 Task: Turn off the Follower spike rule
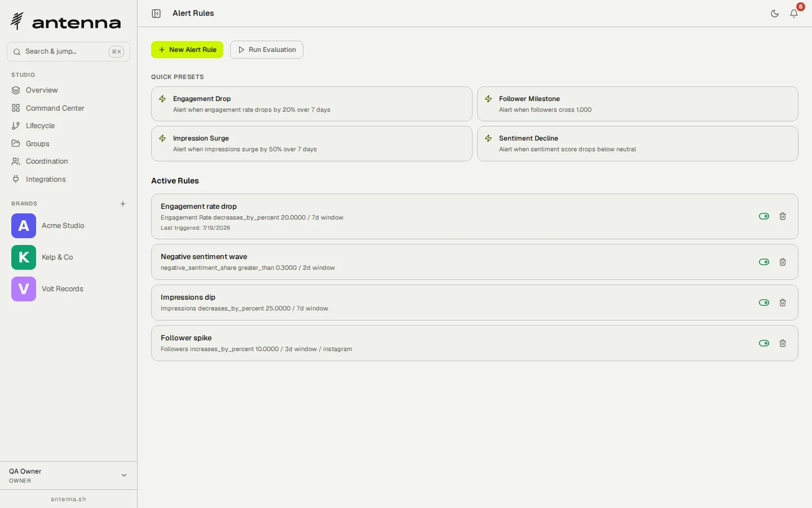pyautogui.click(x=764, y=343)
